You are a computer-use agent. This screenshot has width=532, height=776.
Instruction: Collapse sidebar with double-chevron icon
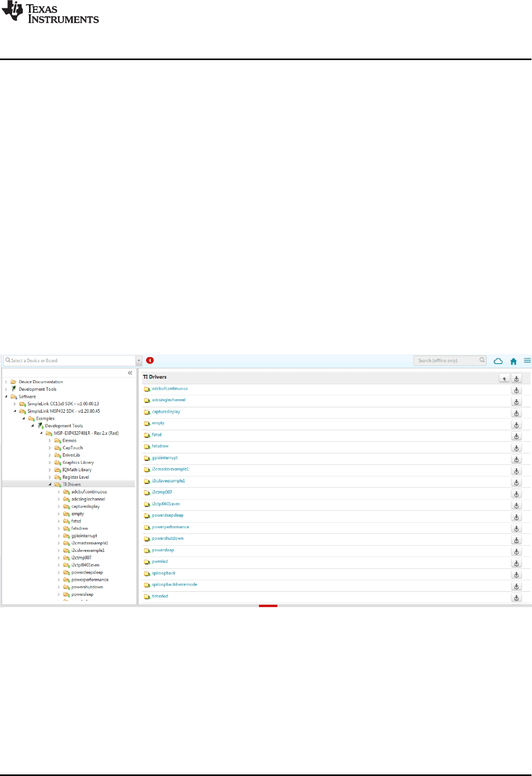pos(130,373)
